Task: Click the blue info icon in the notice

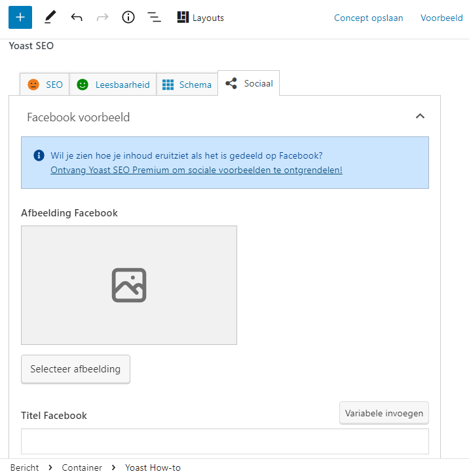Action: pos(39,155)
